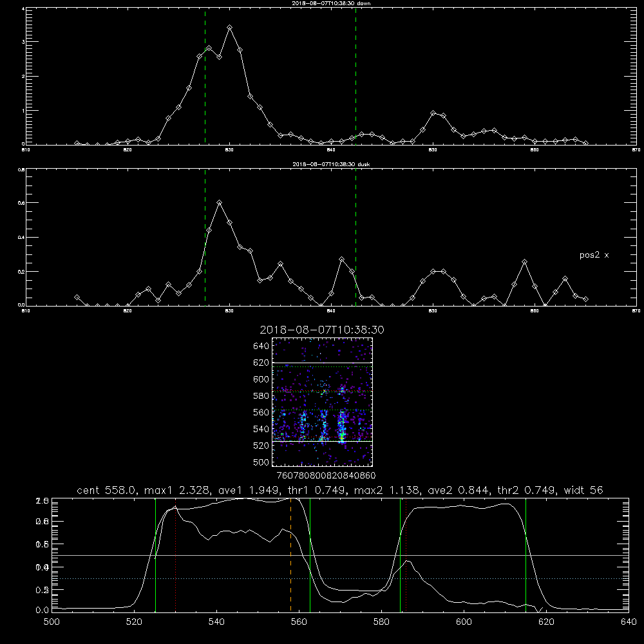Click the "540" x-axis label of bottom plot
The image size is (644, 644).
pos(216,622)
